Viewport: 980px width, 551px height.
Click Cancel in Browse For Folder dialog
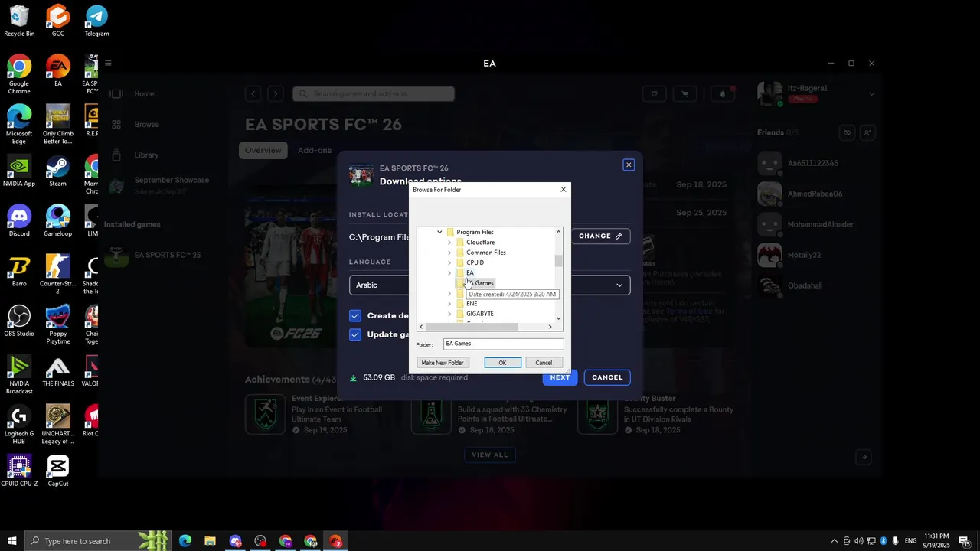click(544, 363)
